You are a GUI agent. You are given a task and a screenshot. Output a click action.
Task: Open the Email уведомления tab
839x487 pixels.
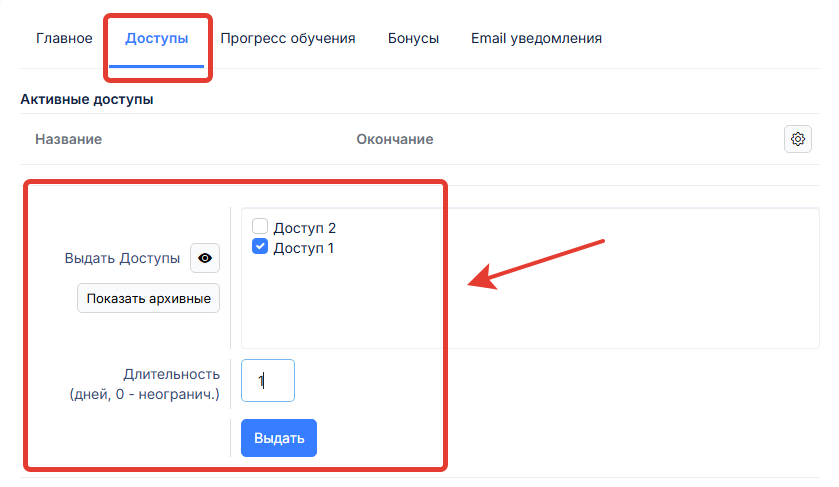[536, 39]
